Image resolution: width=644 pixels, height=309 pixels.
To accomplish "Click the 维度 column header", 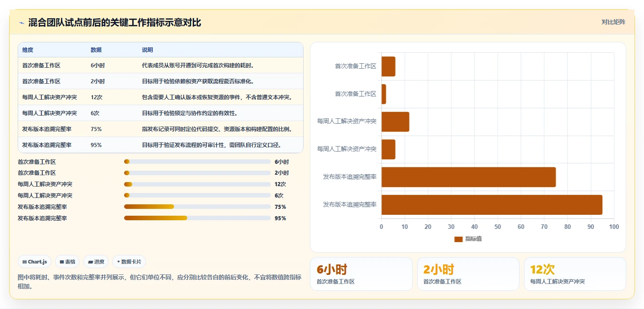I will (x=28, y=50).
